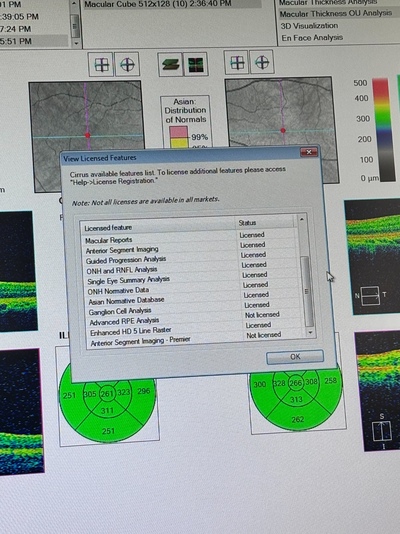Click pink 99% normative legend swatch
Screen dimensions: 400x534
(x=178, y=132)
